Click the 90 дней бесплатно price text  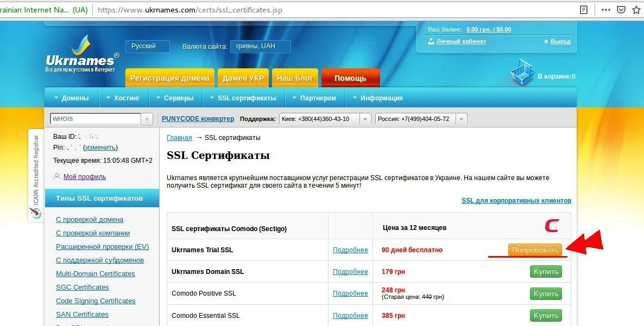412,250
